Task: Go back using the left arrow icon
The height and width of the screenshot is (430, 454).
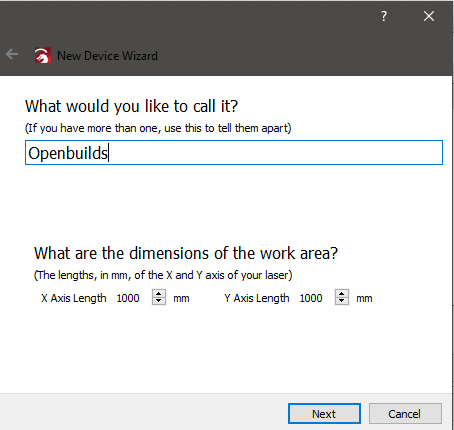Action: 12,54
